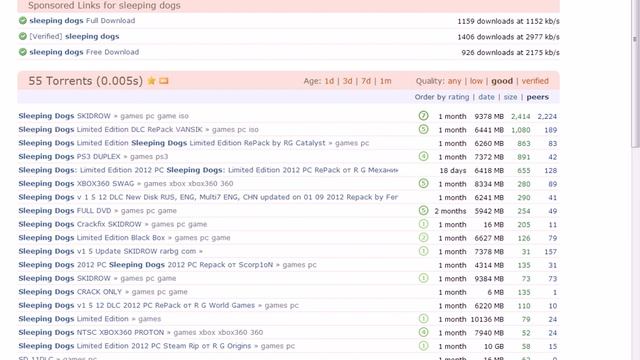Screen dimensions: 640x360
Task: Click the page's vertical scrollbar thumb
Action: 635,73
